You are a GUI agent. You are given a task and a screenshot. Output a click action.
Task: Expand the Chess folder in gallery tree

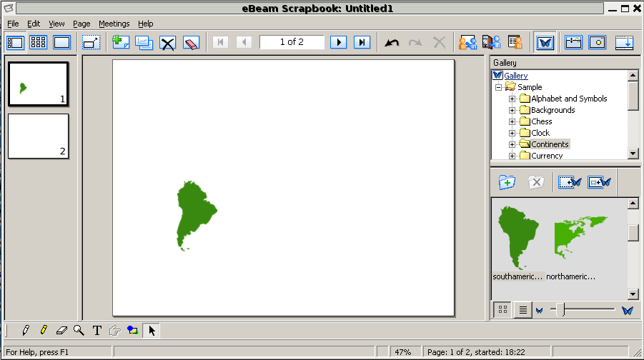(x=512, y=121)
